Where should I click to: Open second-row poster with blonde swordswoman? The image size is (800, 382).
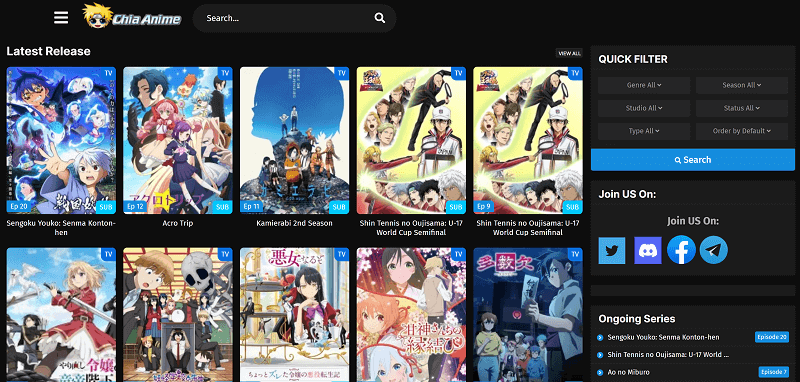pos(61,315)
